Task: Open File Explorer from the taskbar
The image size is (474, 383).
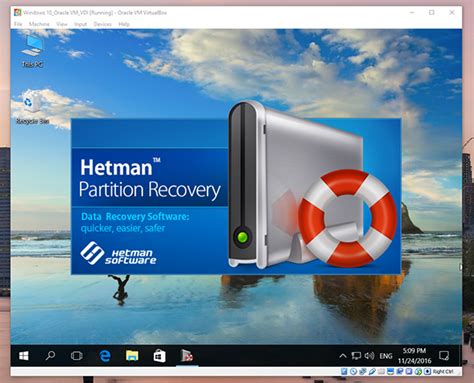Action: coord(132,356)
